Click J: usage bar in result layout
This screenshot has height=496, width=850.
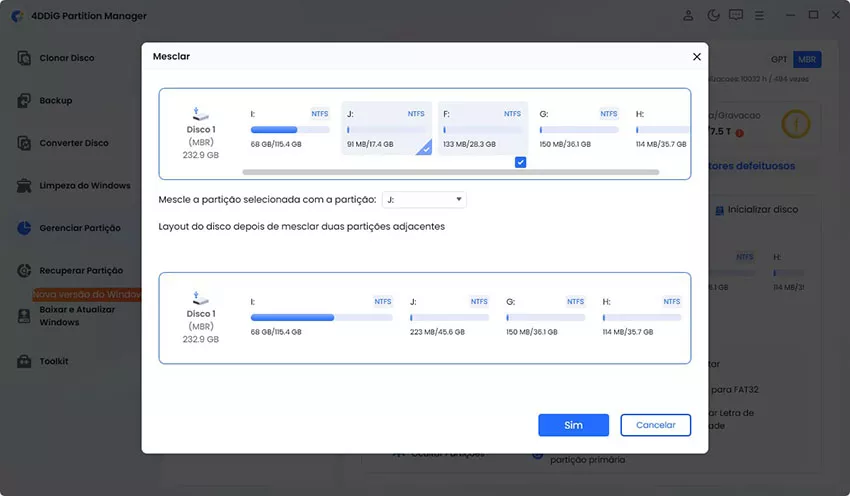pyautogui.click(x=449, y=317)
